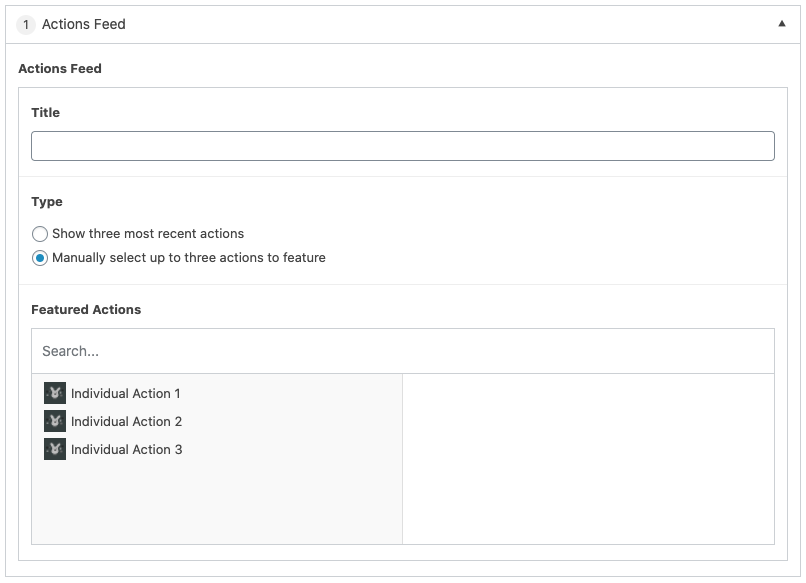Click the Type section heading

pos(47,201)
